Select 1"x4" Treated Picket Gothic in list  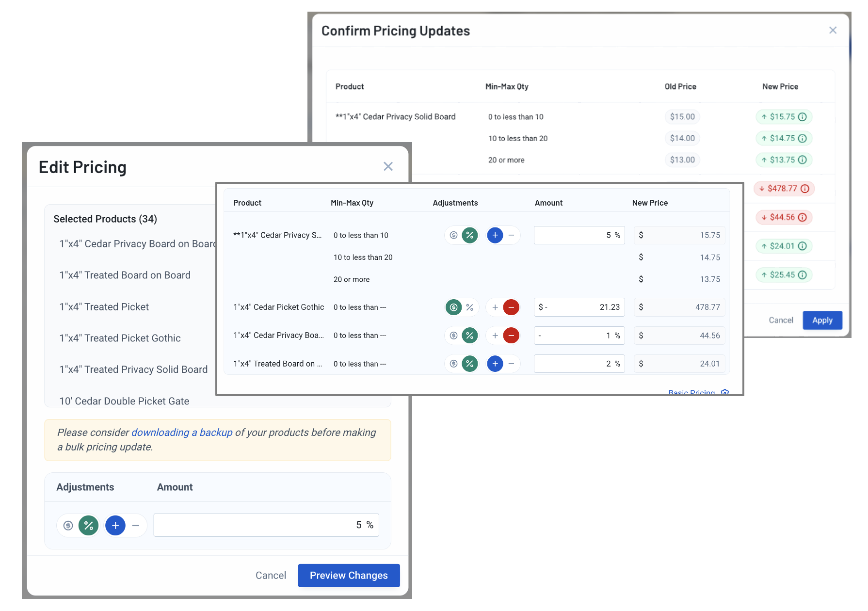click(x=120, y=338)
